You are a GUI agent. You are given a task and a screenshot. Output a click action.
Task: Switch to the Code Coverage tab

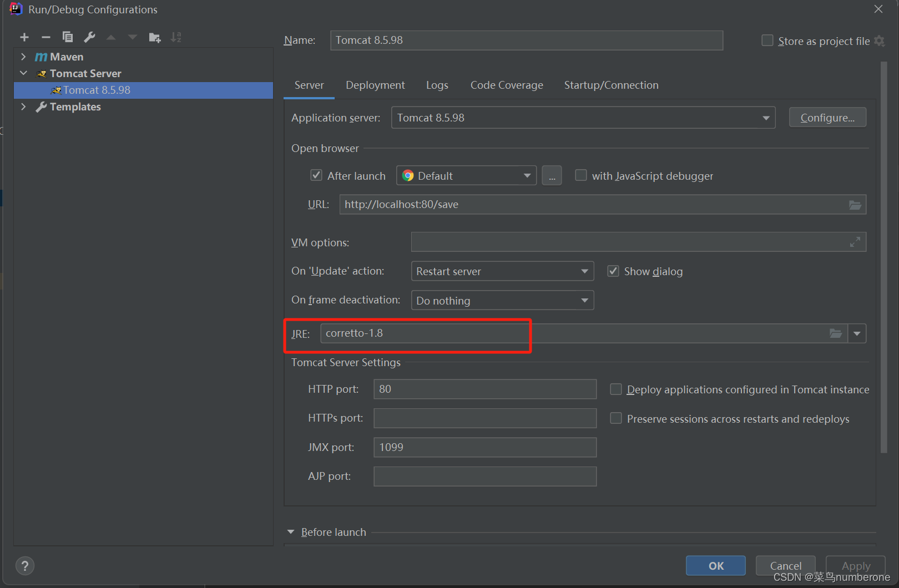click(507, 85)
